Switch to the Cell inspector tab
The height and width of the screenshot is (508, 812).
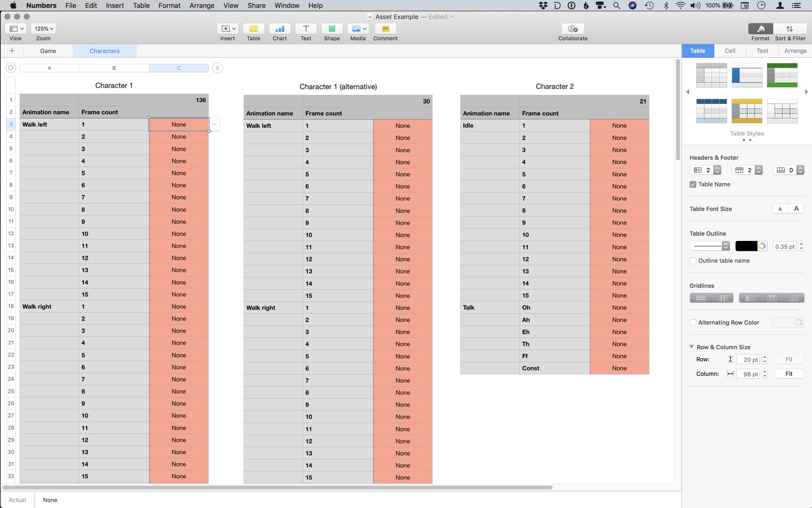click(x=730, y=51)
